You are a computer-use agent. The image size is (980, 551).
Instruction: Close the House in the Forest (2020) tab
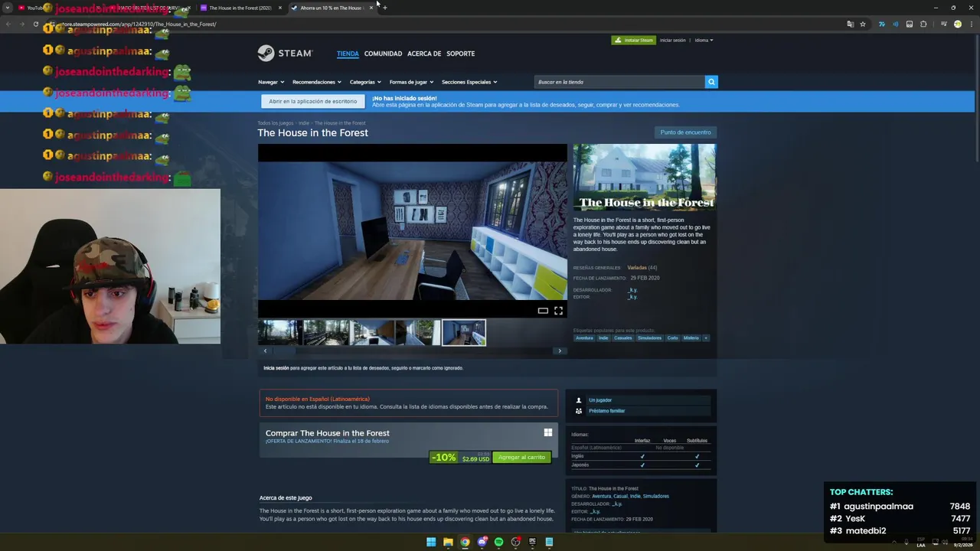coord(279,8)
